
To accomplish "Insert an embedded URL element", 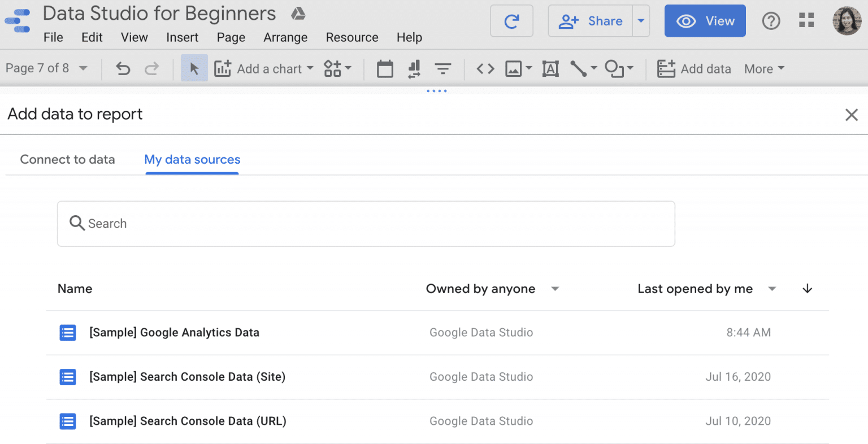I will point(484,68).
